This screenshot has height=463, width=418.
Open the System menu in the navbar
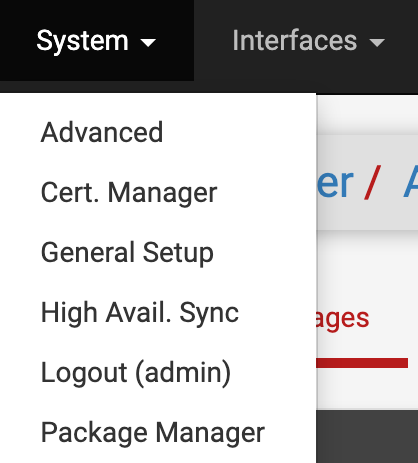tap(96, 41)
